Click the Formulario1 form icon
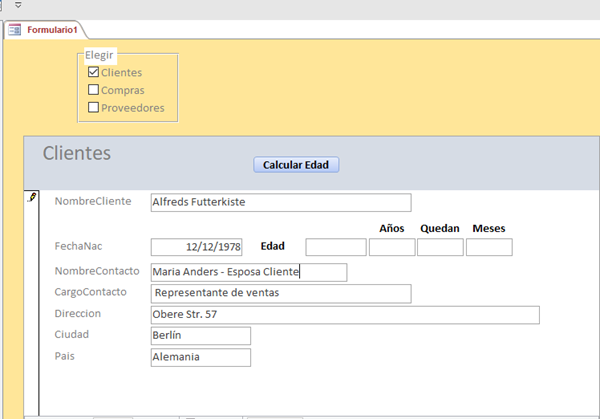This screenshot has height=419, width=600. [x=15, y=30]
